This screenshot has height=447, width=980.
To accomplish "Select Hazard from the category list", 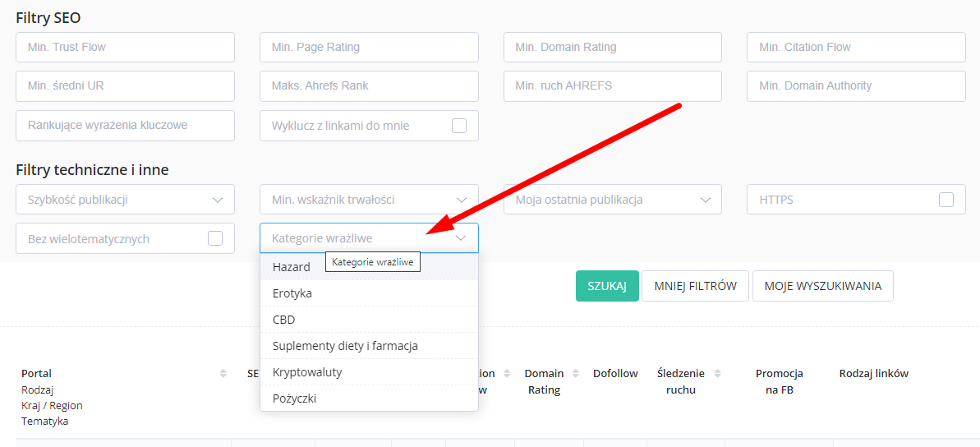I will [369, 267].
